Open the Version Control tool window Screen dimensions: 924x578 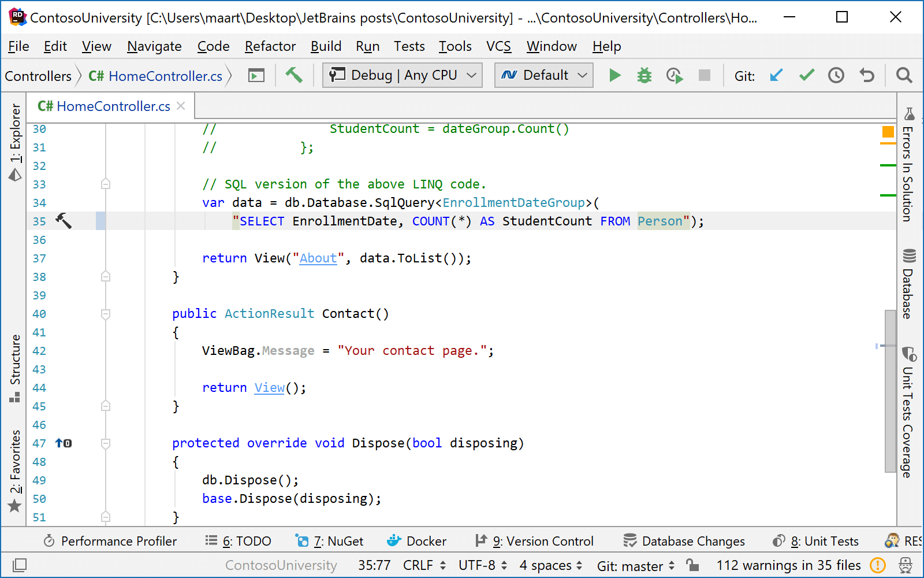[534, 541]
